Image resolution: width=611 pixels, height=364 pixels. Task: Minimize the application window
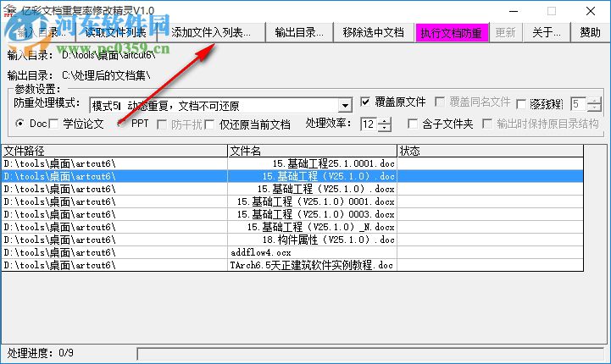(514, 11)
